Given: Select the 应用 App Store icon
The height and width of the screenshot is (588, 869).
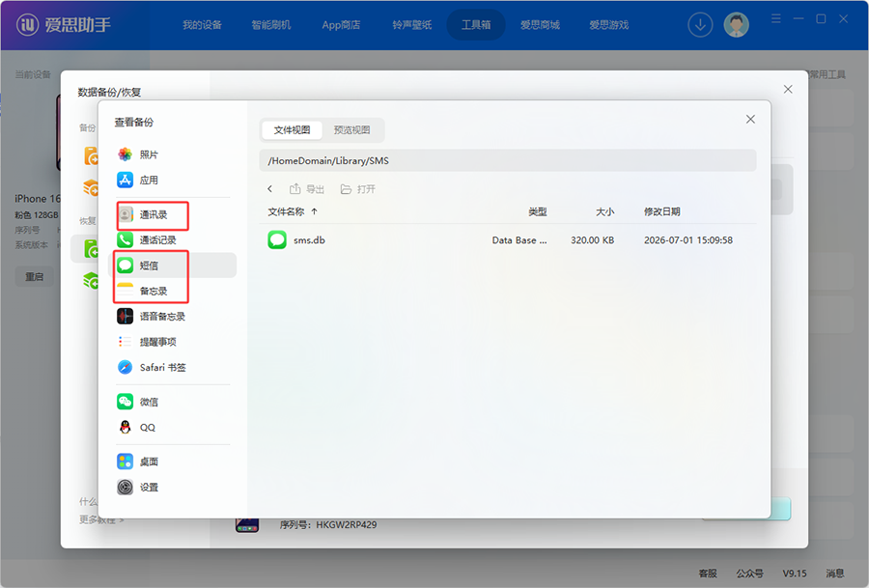Looking at the screenshot, I should tap(126, 181).
